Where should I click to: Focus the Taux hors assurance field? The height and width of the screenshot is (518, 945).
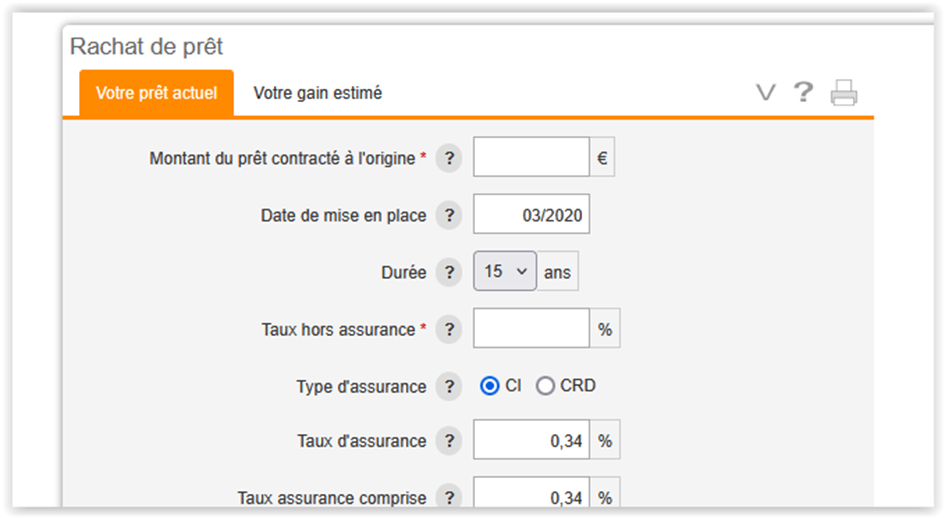tap(531, 328)
